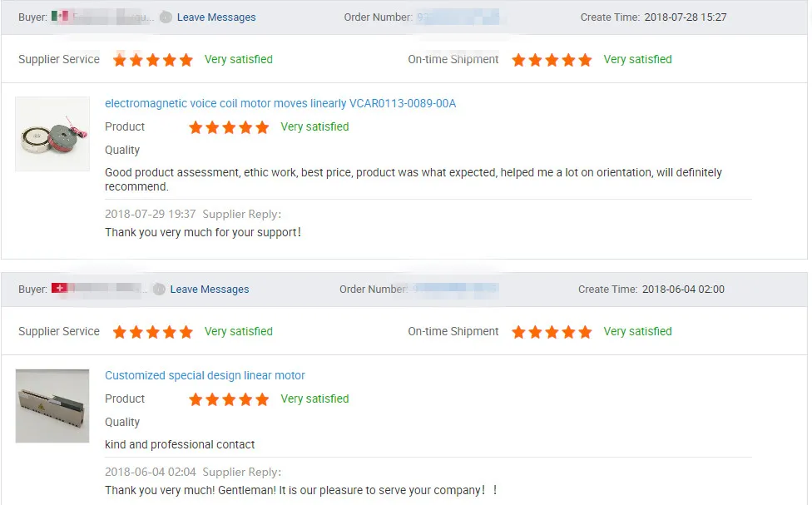Open Leave Messages for the Swiss buyer
The width and height of the screenshot is (812, 505).
point(210,289)
